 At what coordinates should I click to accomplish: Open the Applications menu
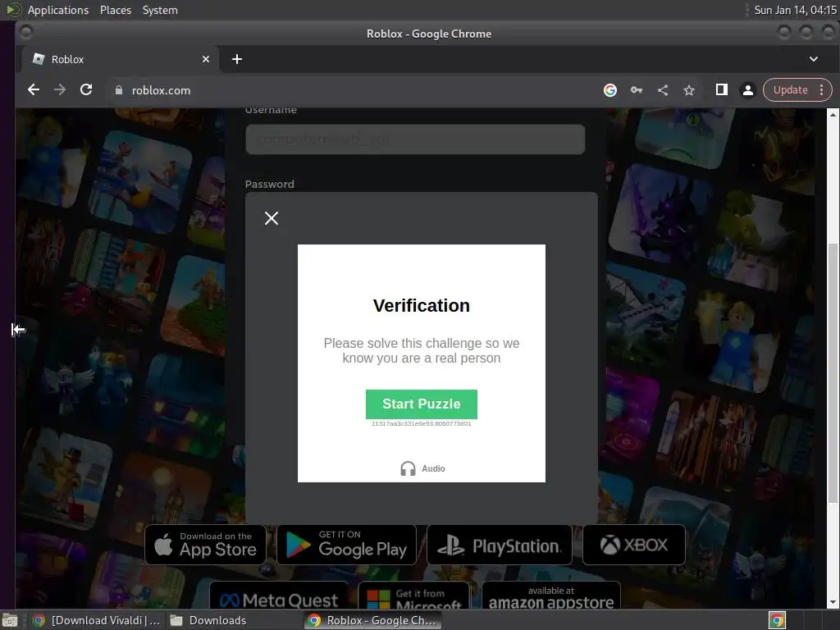click(x=58, y=10)
